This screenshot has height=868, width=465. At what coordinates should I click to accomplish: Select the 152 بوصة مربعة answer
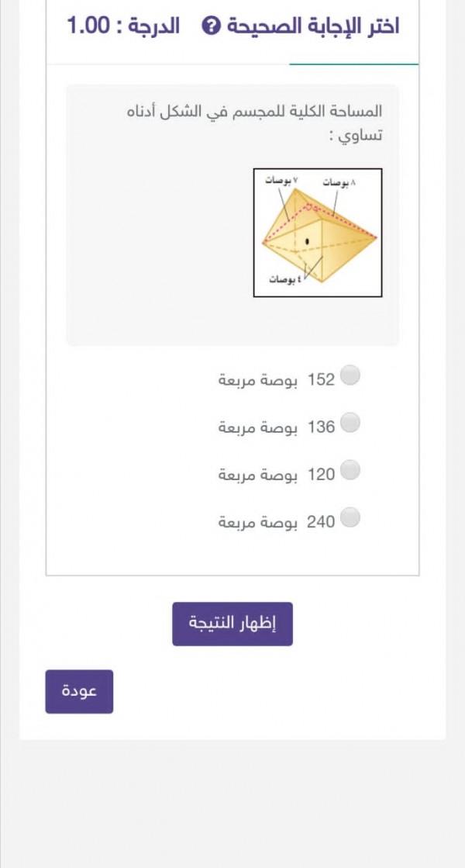click(x=350, y=376)
